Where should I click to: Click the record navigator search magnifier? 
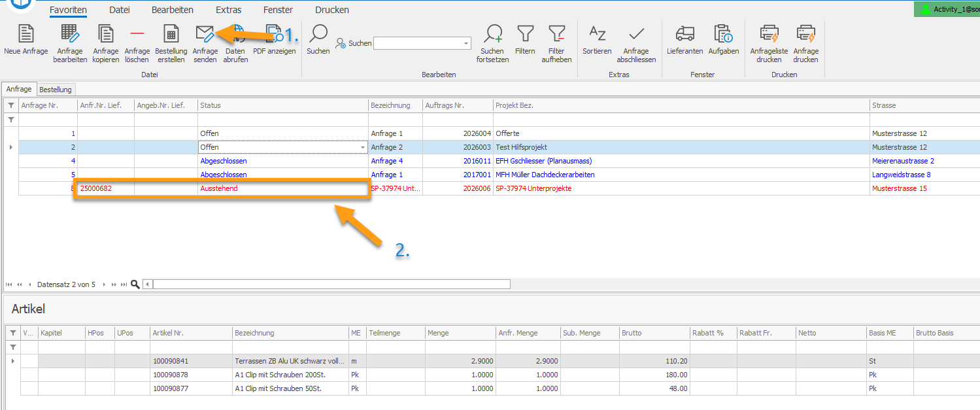135,284
